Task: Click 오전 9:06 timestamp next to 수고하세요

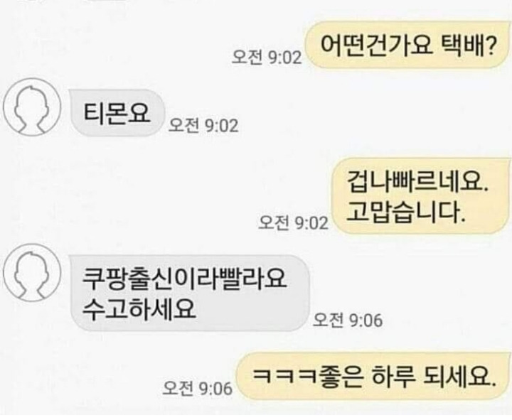Action: 348,320
